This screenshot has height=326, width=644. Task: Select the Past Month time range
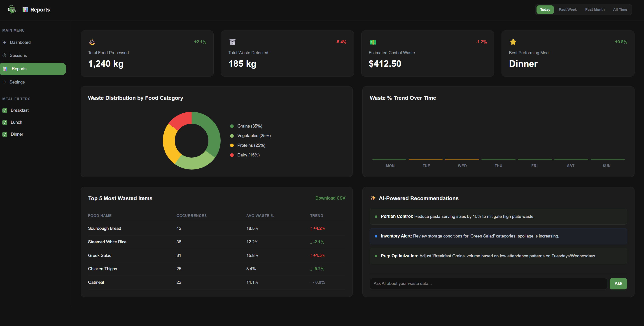595,9
